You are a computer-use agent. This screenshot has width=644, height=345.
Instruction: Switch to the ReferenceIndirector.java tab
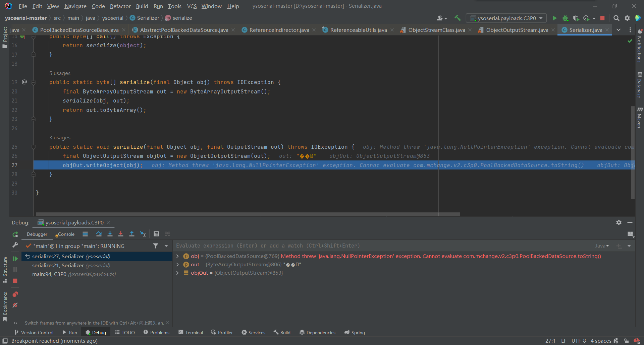[279, 30]
